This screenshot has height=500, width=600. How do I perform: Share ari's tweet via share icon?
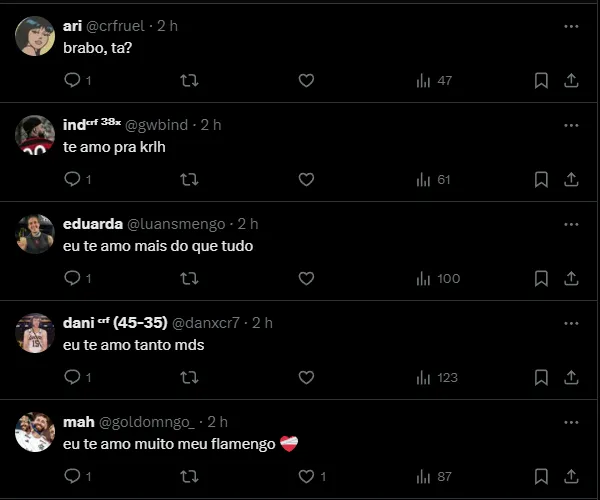coord(571,80)
